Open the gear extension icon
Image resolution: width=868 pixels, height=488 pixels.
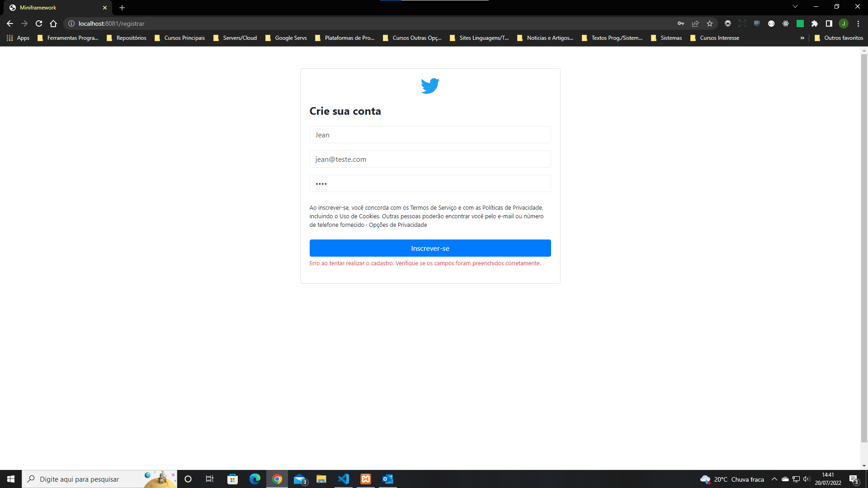click(x=728, y=23)
